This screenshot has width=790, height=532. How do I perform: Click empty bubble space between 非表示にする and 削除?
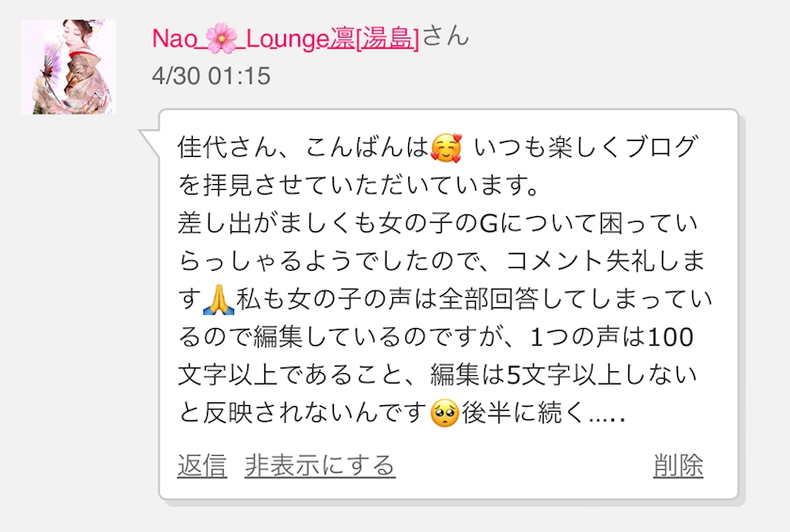[524, 465]
